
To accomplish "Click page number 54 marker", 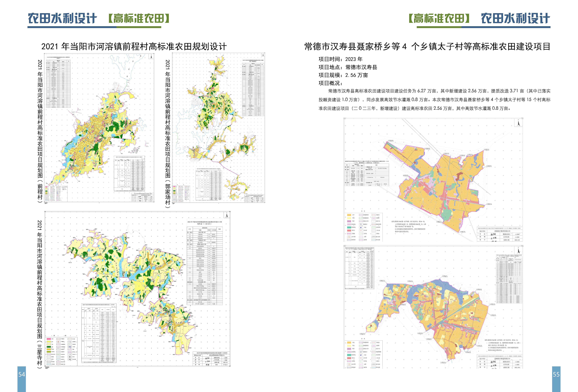I will point(22,374).
